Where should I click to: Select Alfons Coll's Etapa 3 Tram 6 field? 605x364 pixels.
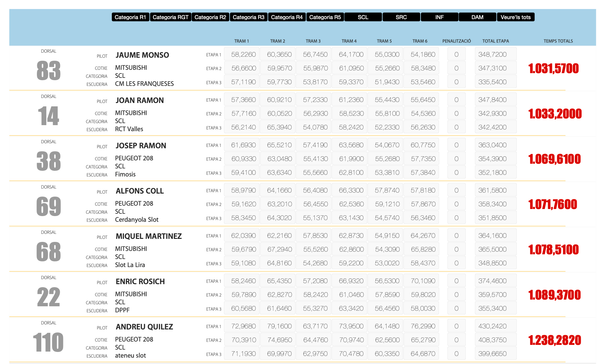pos(423,218)
